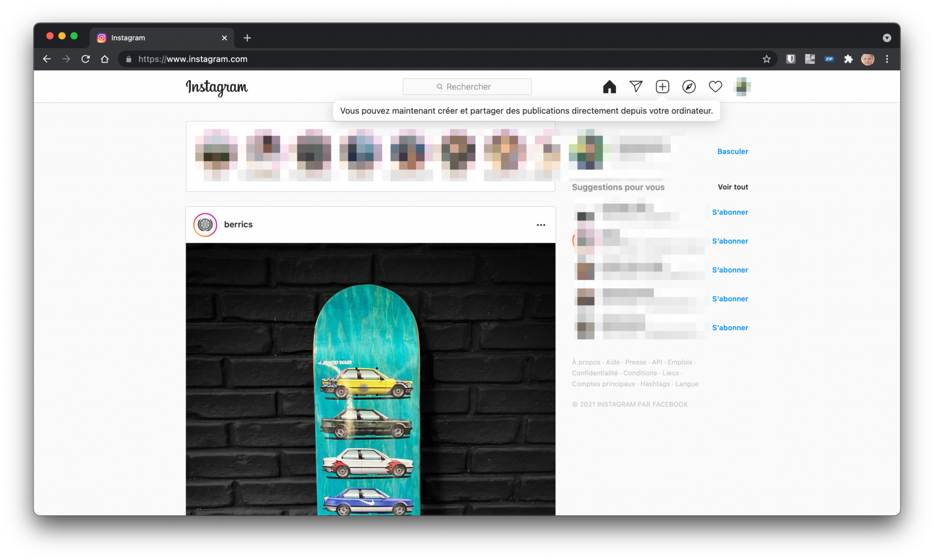Follow fourth suggested account with S'abonner
Image resolution: width=934 pixels, height=560 pixels.
pos(730,298)
